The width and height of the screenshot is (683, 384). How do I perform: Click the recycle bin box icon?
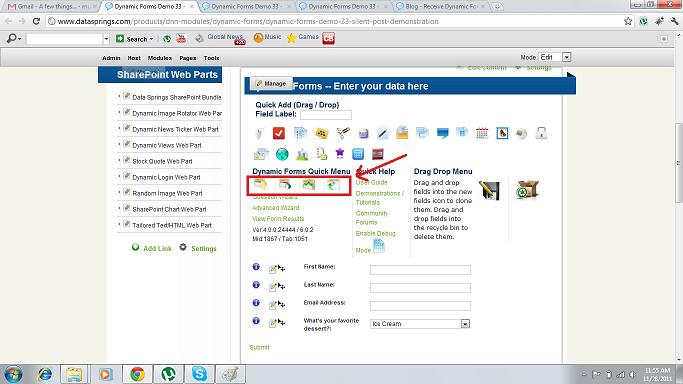(x=527, y=190)
